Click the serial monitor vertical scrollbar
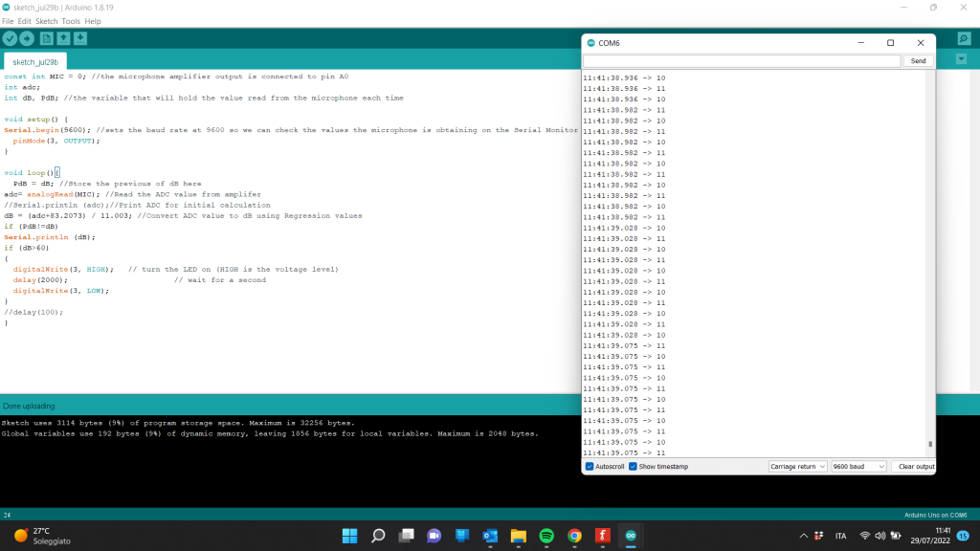The image size is (980, 551). [x=930, y=258]
